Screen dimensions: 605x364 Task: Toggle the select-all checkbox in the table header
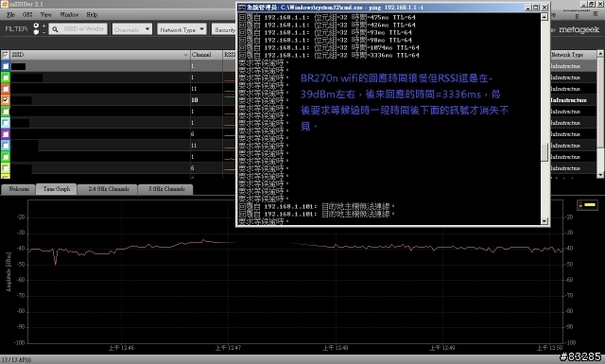[x=6, y=55]
